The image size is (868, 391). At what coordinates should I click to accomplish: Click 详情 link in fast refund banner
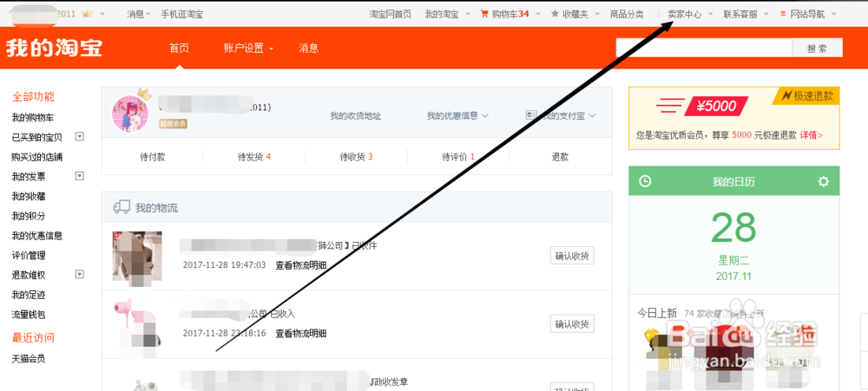(812, 135)
